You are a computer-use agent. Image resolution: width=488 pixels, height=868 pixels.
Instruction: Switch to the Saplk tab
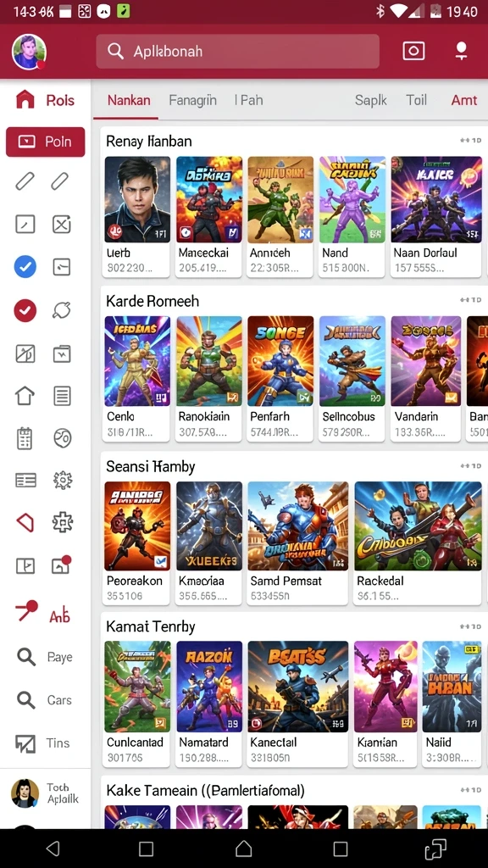[371, 100]
